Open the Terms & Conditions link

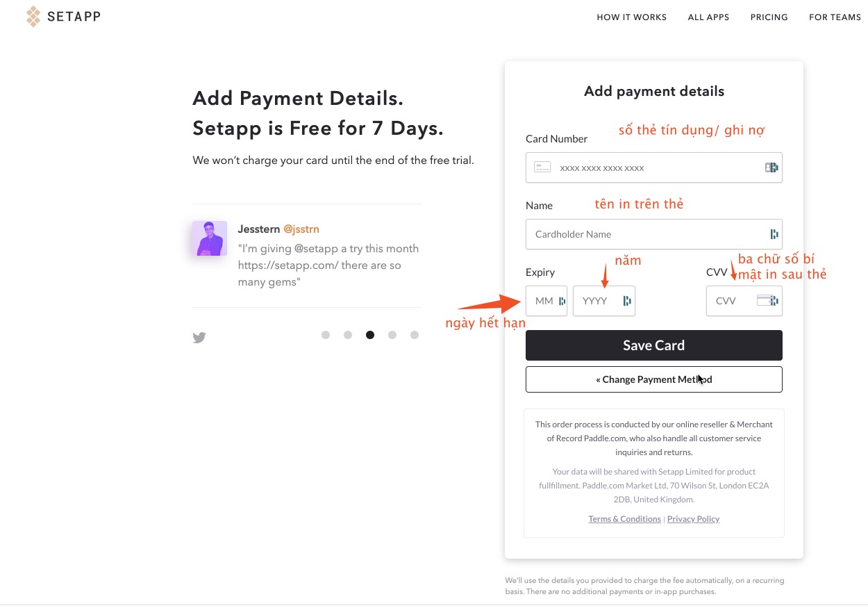pos(624,519)
